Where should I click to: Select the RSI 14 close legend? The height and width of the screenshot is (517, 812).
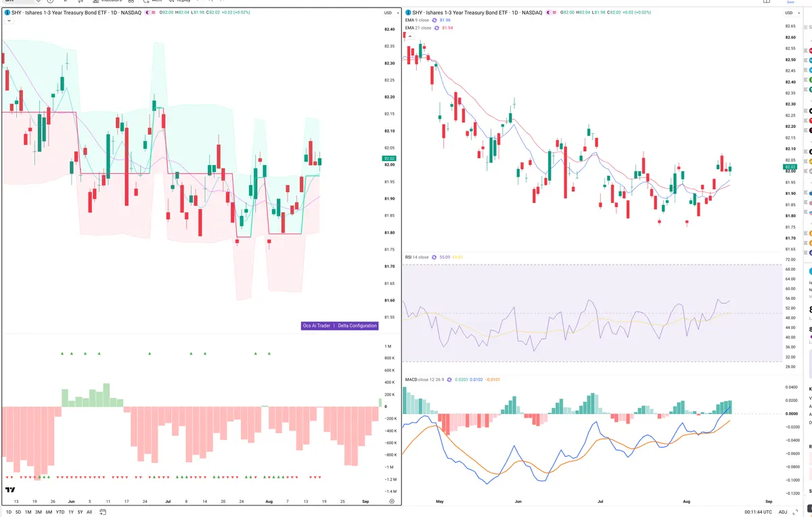coord(417,257)
